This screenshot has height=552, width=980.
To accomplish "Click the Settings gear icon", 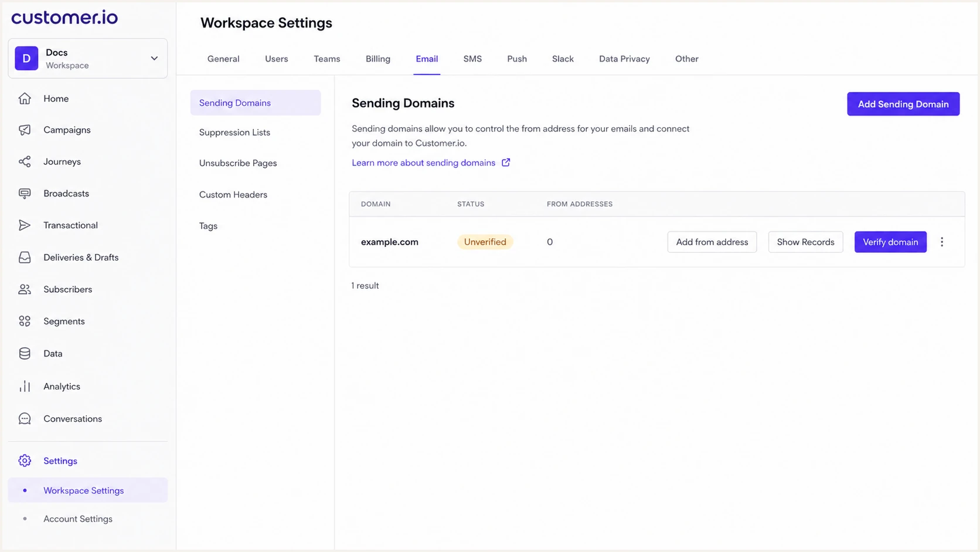I will click(x=25, y=461).
